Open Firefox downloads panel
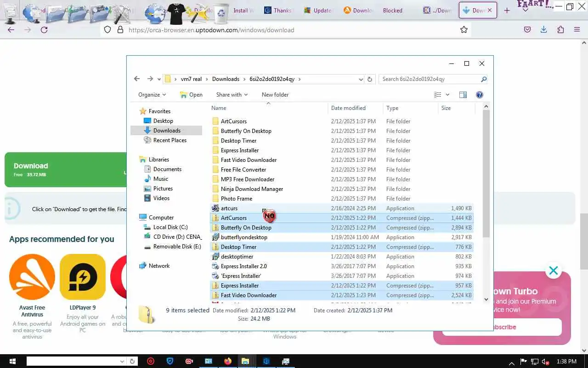 click(544, 29)
